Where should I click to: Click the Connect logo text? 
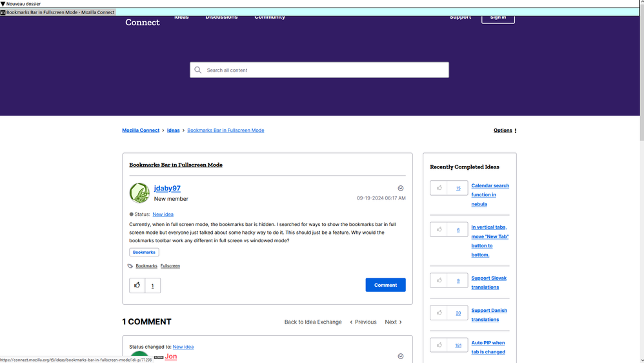[143, 22]
